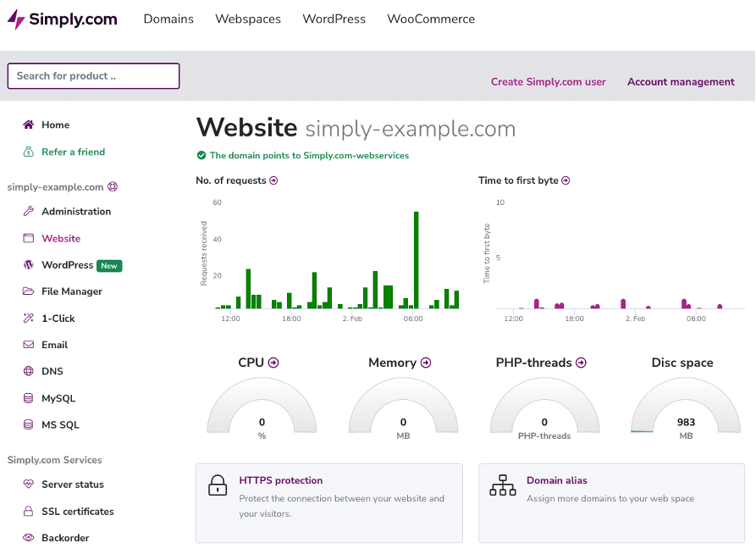The image size is (756, 554).
Task: Click the 'Website' page heading
Action: tap(247, 127)
